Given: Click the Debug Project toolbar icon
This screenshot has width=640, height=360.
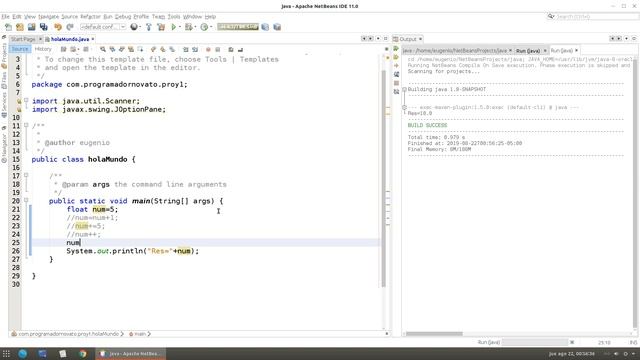Looking at the screenshot, I should pyautogui.click(x=188, y=27).
